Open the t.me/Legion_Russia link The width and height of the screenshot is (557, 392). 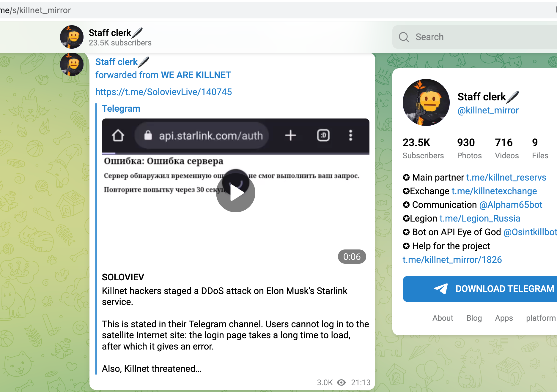point(480,218)
